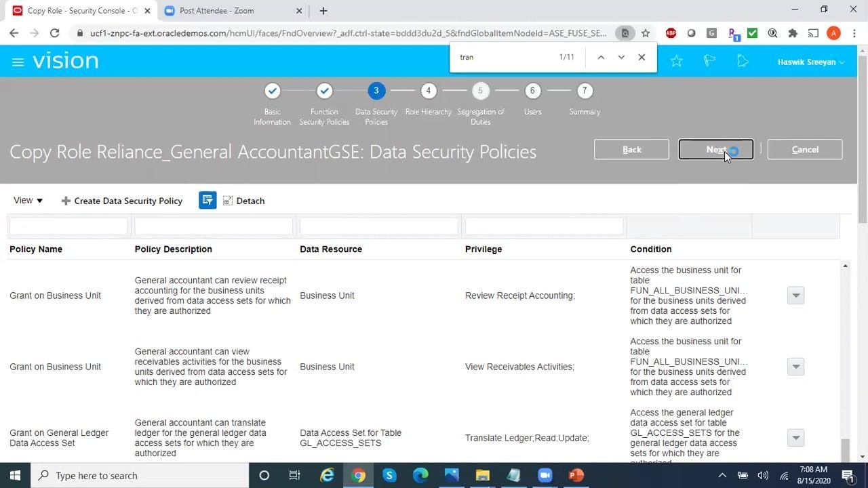Screen dimensions: 868x488
Task: Click the Next button
Action: coord(716,149)
